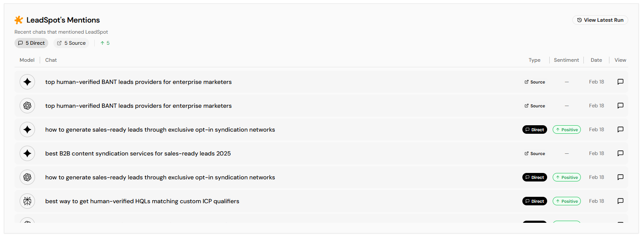
Task: Select the Perplexity model icon
Action: pos(27,201)
